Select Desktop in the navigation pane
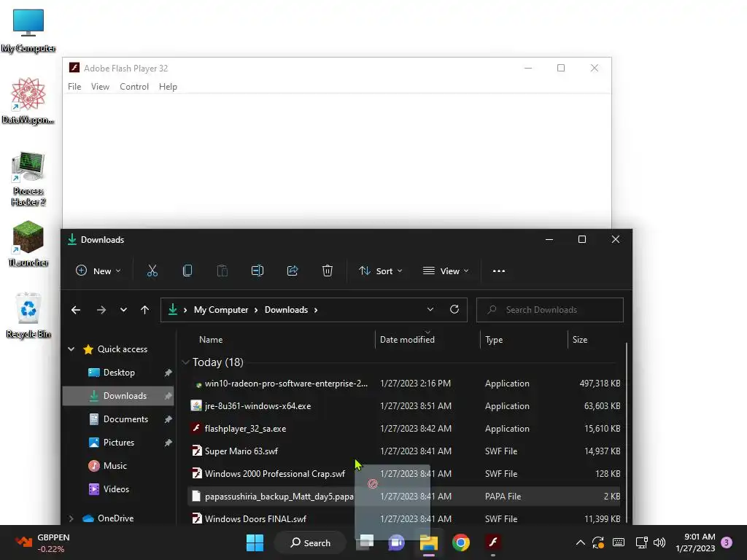The height and width of the screenshot is (560, 747). point(119,373)
